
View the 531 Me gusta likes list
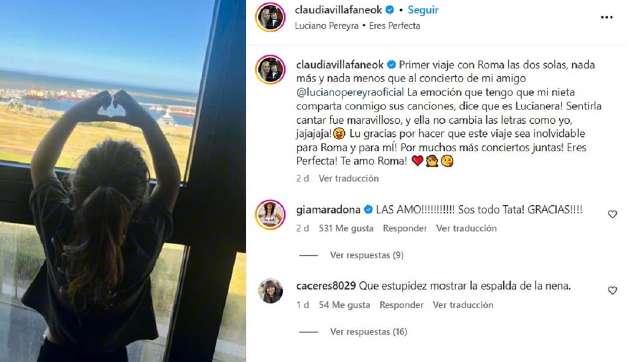click(346, 228)
